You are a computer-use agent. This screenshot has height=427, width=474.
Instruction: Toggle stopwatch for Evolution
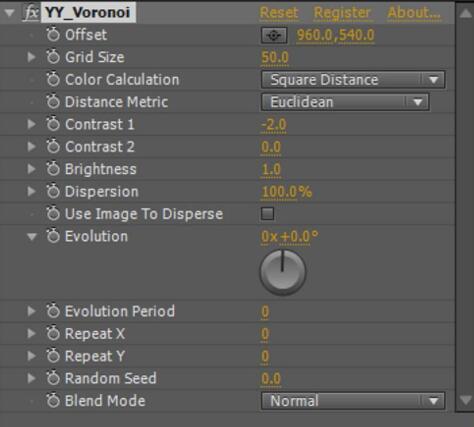click(x=53, y=236)
